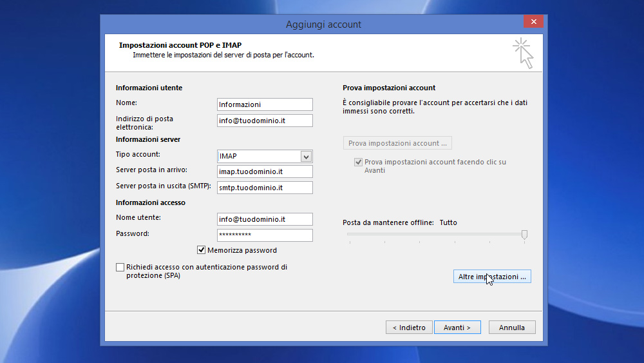Click Altre impostazioni button
This screenshot has height=363, width=644.
(492, 277)
